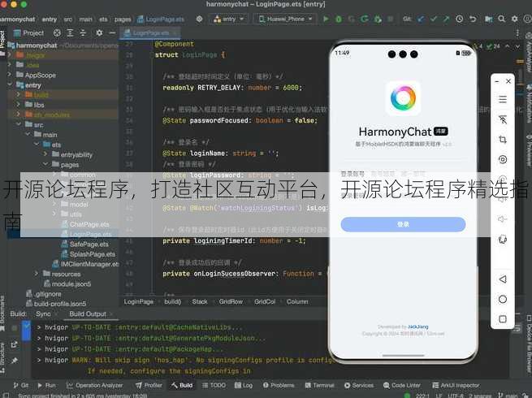Collapse all icon in Project panel header
532x398 pixels.
(83, 33)
